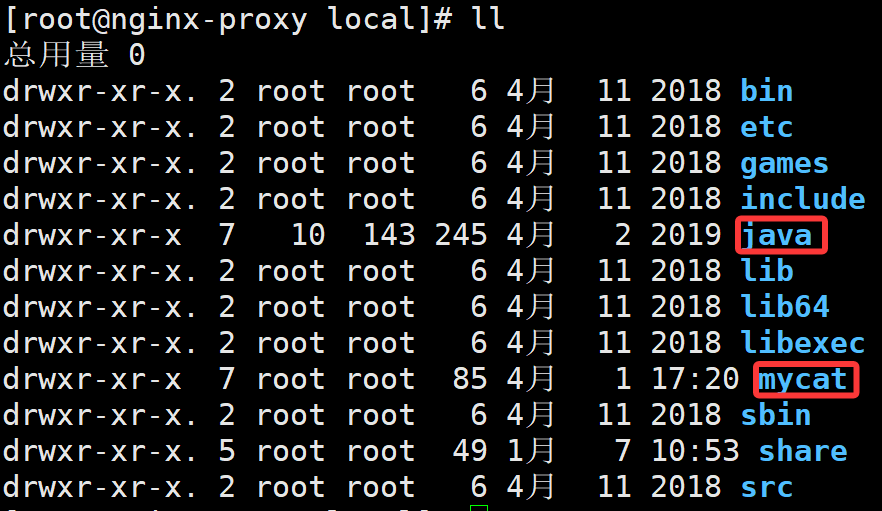Viewport: 882px width, 511px height.
Task: Click the time '17:20' in mycat row
Action: pos(695,379)
